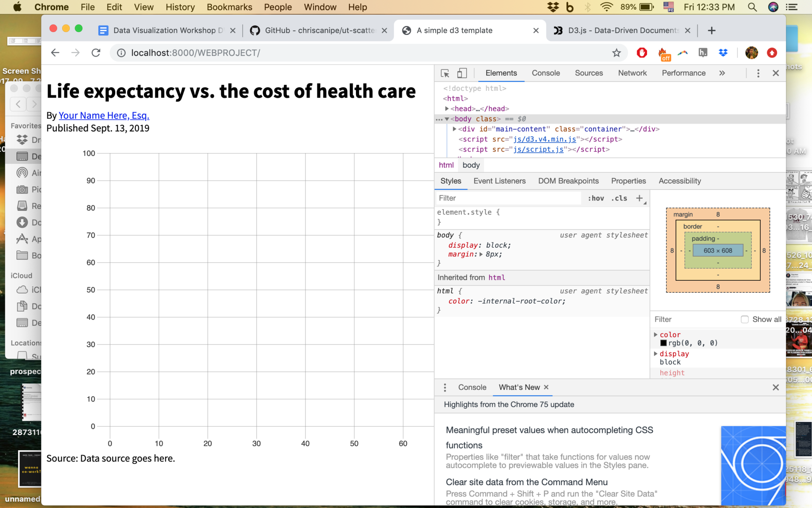Switch to Data Visualization Workshop tab
Image resolution: width=812 pixels, height=508 pixels.
[x=168, y=31]
